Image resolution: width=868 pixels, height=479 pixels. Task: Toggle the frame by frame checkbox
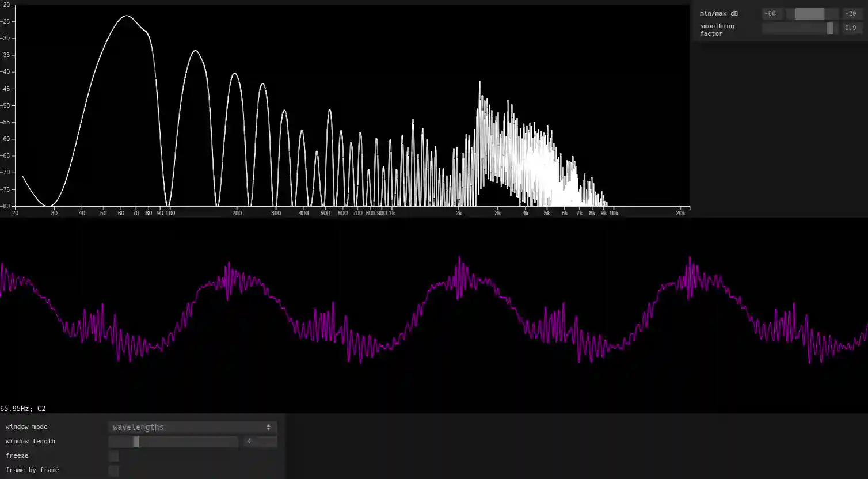click(x=114, y=470)
